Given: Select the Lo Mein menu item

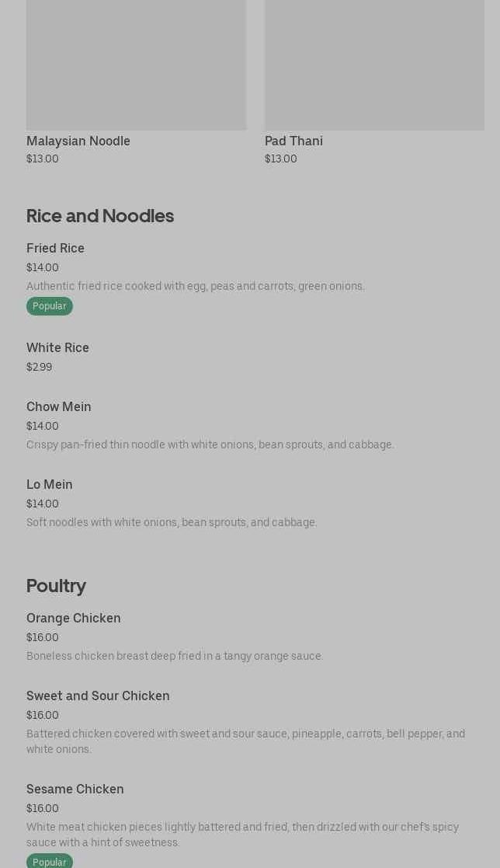Looking at the screenshot, I should pos(50,485).
